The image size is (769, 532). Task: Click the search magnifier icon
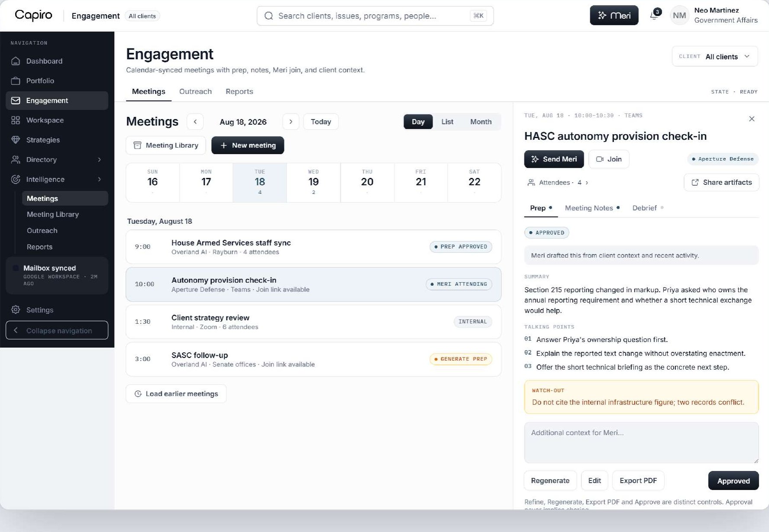click(269, 16)
